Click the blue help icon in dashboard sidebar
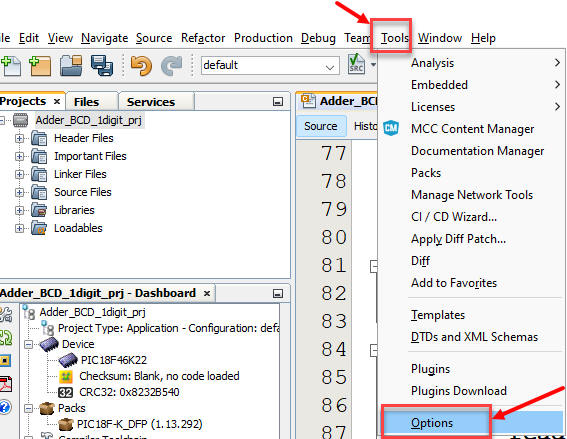Viewport: 567px width, 439px height. click(5, 407)
